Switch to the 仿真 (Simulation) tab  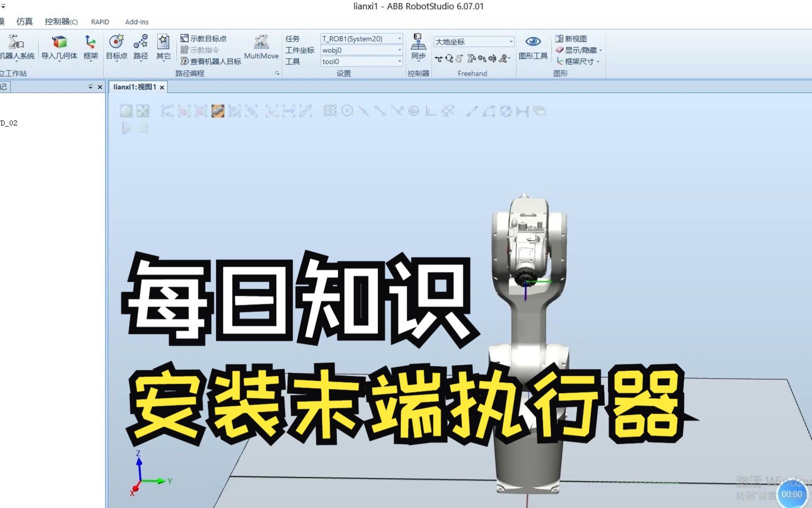click(24, 22)
